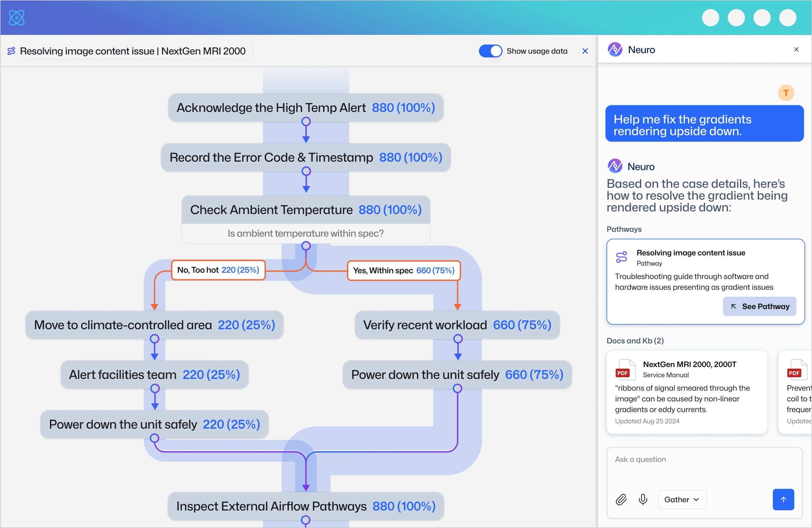Select the Yes, Within spec branch

(x=404, y=271)
